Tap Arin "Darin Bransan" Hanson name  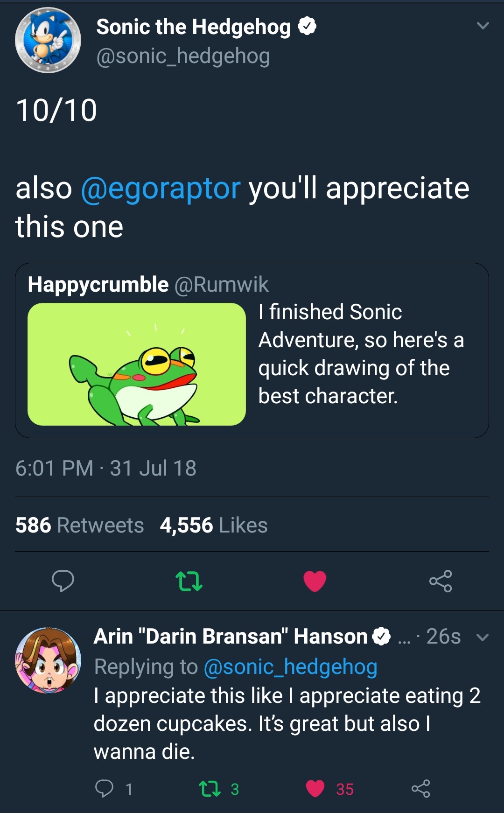pyautogui.click(x=231, y=636)
